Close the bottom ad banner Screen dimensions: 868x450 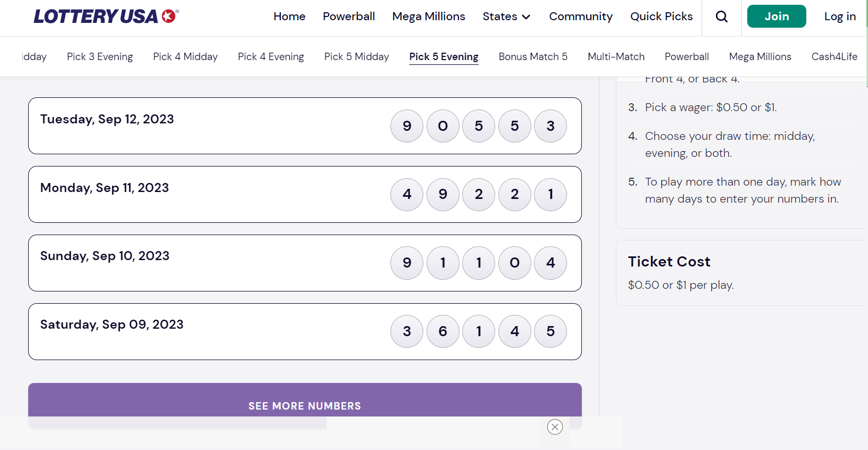pos(555,427)
